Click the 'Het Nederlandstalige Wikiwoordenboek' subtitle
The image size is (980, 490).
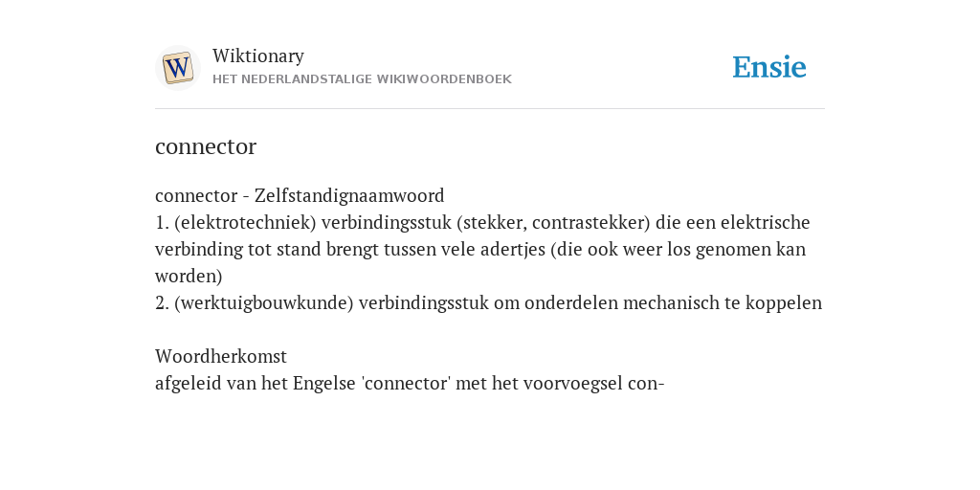pos(362,79)
